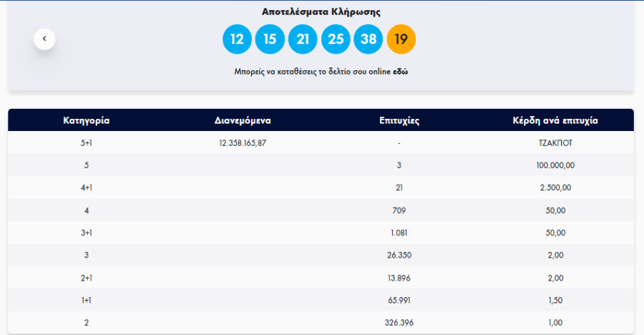Click the 326.396 winners count cell
The width and height of the screenshot is (644, 335).
click(x=399, y=323)
